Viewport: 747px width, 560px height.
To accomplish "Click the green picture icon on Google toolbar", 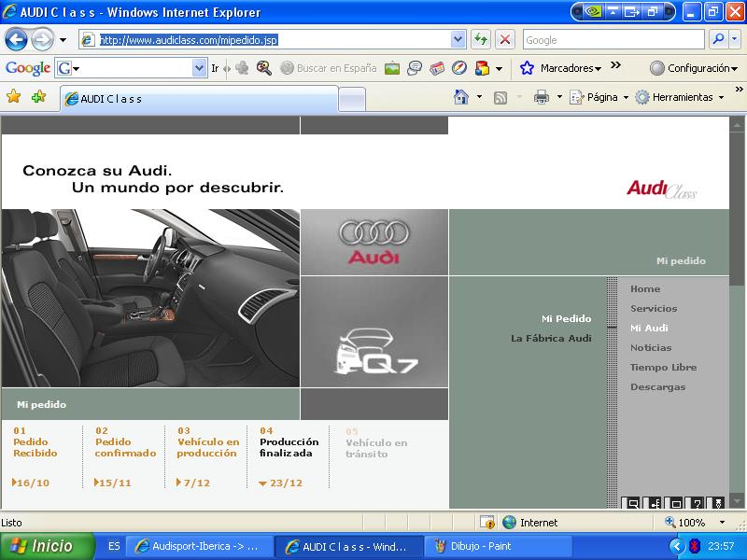I will tap(392, 68).
